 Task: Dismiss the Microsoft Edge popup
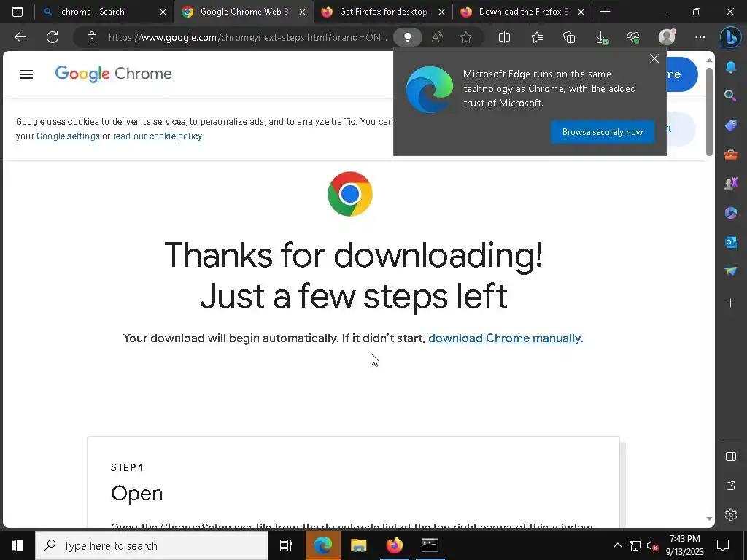coord(654,58)
